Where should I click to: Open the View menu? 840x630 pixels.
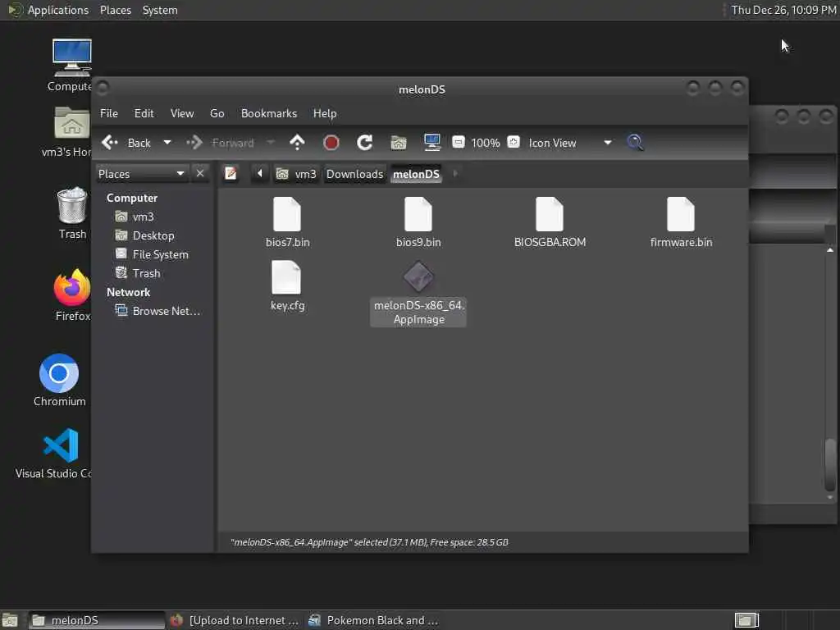182,113
